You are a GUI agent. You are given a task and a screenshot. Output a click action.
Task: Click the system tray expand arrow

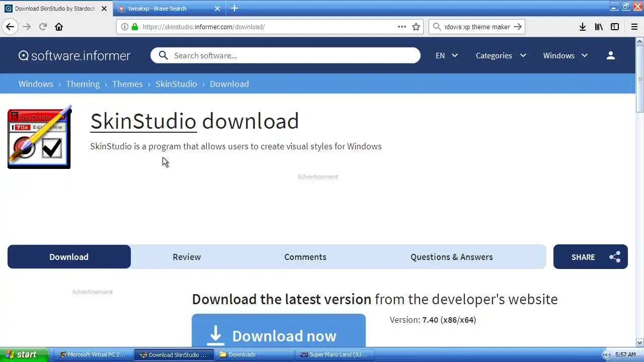(606, 354)
